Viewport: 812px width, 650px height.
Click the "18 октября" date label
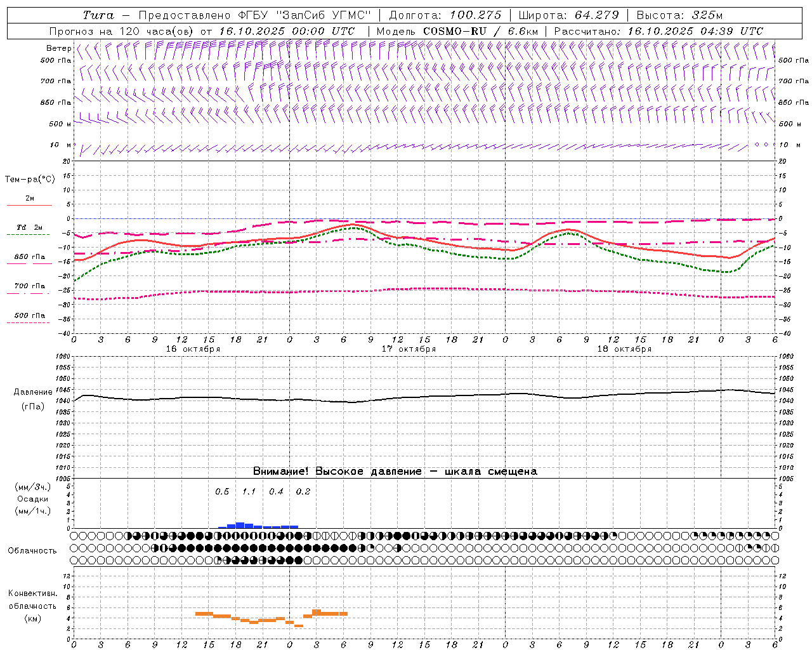[624, 349]
